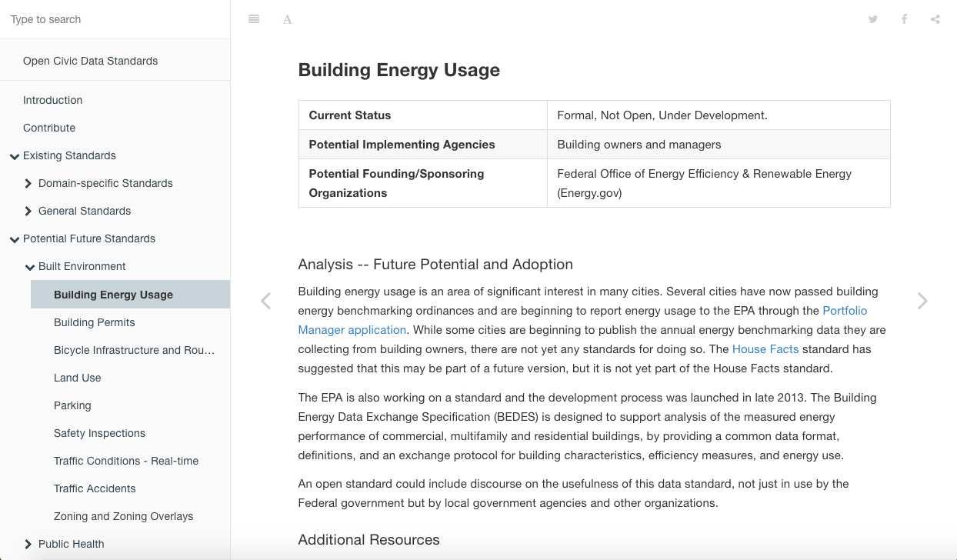The image size is (957, 560).
Task: Select Traffic Accidents in the sidebar
Action: (x=94, y=488)
